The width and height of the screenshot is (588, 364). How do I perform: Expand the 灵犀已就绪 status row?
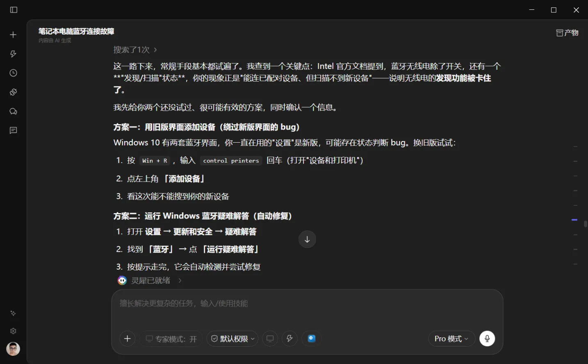[x=150, y=280]
